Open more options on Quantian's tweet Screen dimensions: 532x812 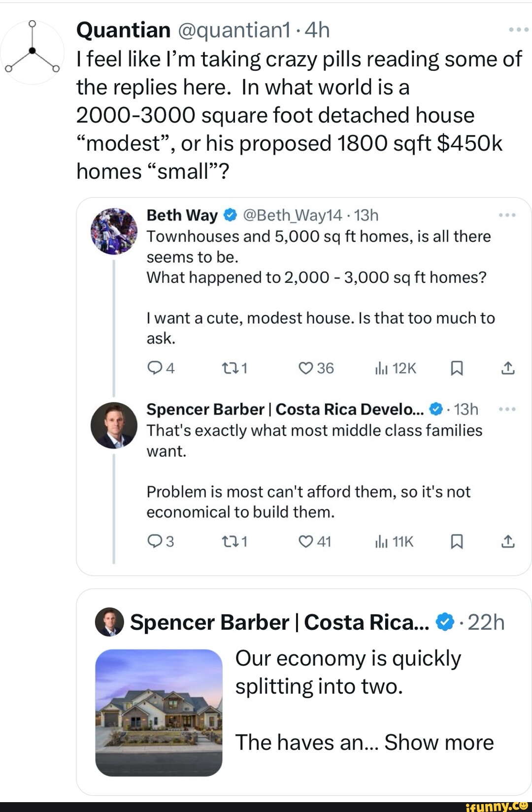pyautogui.click(x=518, y=30)
